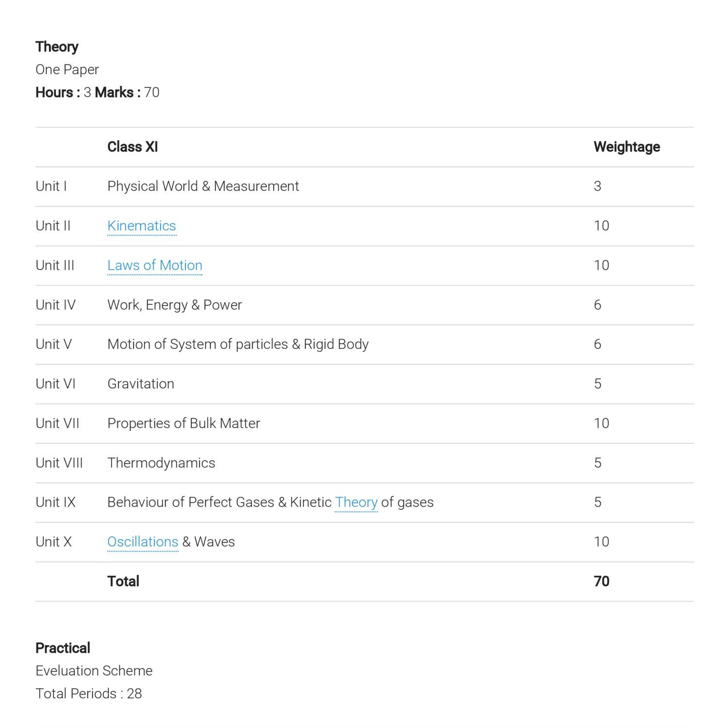Screen dimensions: 728x728
Task: Click Properties of Bulk Matter text
Action: [183, 423]
